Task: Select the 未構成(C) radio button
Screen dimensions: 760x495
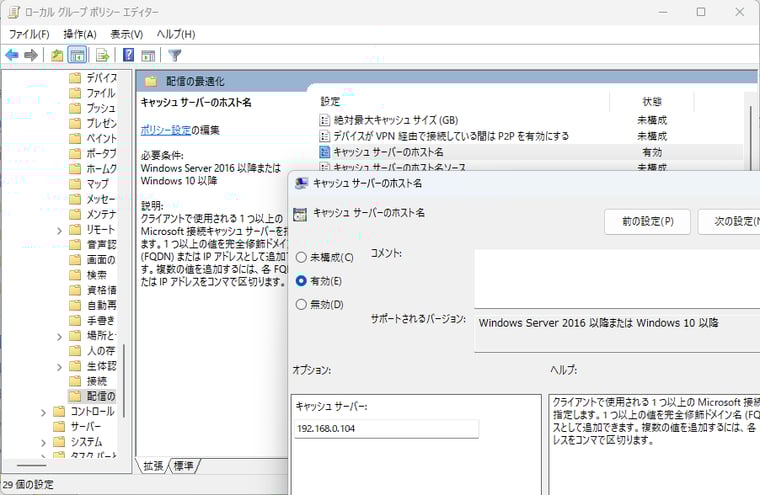Action: [302, 258]
